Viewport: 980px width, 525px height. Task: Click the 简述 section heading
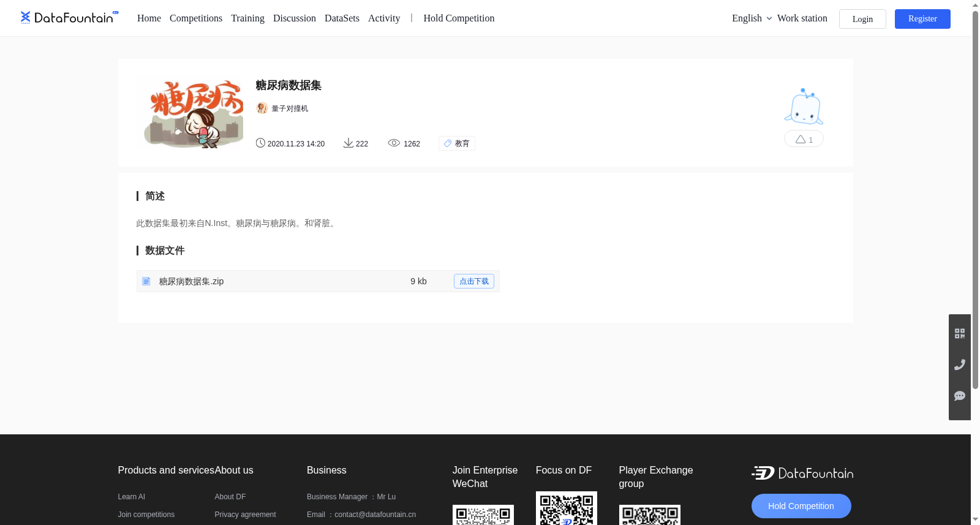click(x=155, y=196)
